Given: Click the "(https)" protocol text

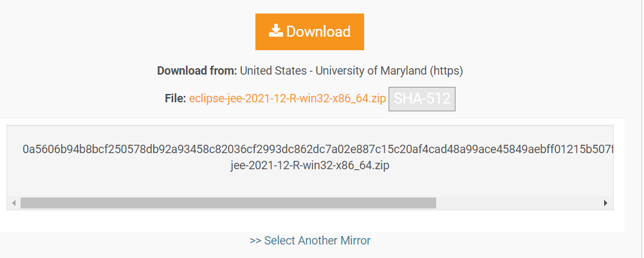Looking at the screenshot, I should 446,70.
